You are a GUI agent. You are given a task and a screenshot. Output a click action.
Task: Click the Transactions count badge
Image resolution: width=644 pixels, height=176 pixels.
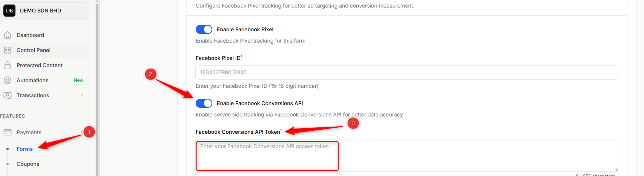tap(82, 95)
